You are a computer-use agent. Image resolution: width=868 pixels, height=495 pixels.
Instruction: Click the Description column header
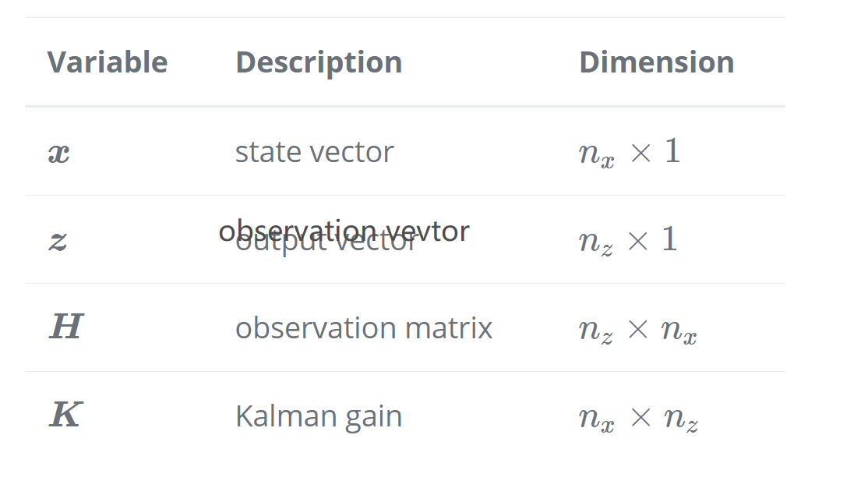click(319, 62)
